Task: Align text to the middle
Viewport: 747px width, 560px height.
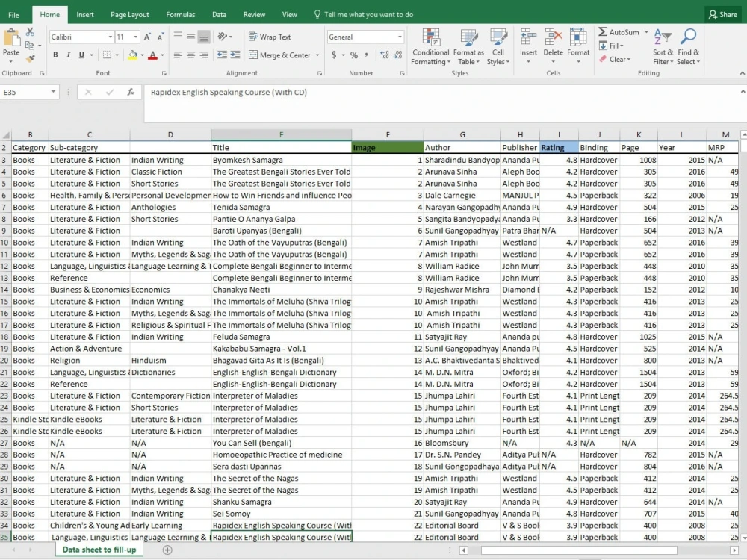Action: (190, 36)
